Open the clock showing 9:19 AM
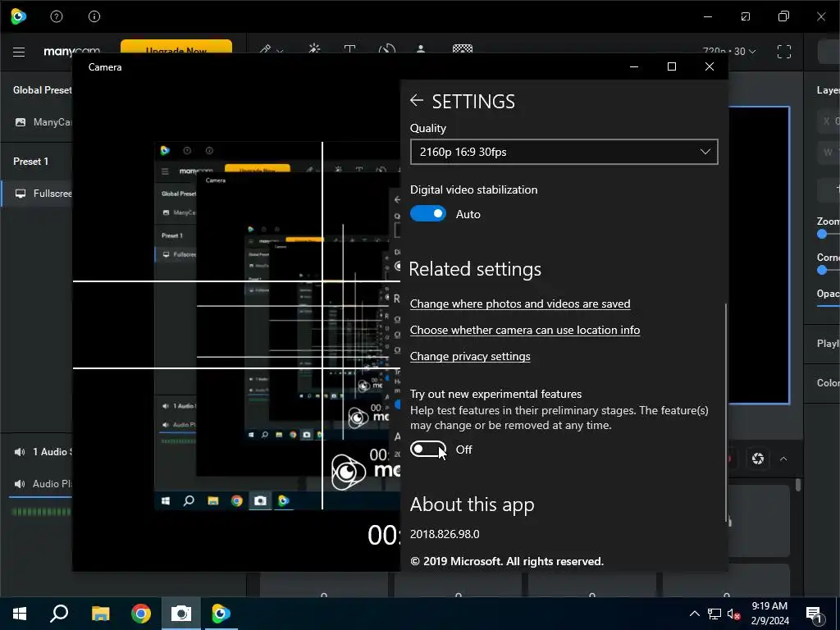 [769, 614]
